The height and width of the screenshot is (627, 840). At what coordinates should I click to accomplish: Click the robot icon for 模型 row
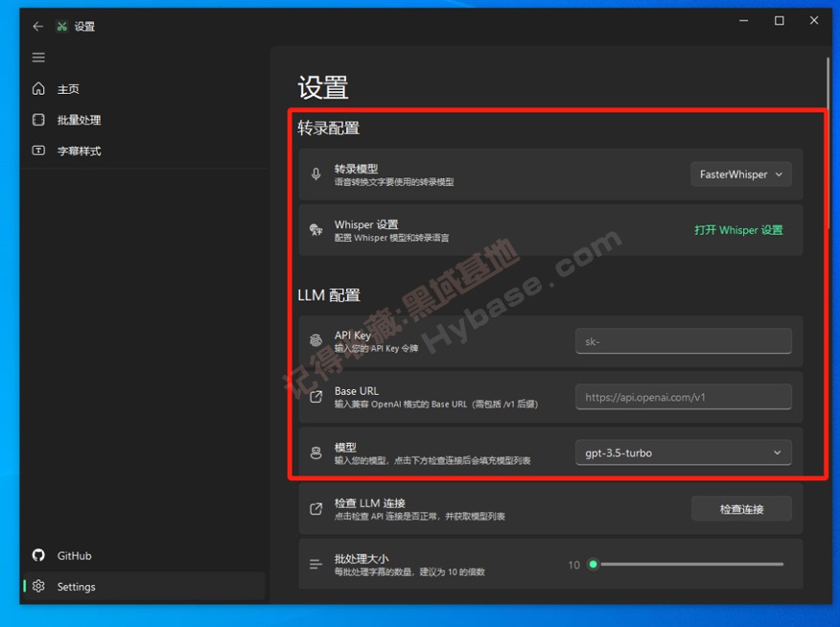click(x=316, y=453)
